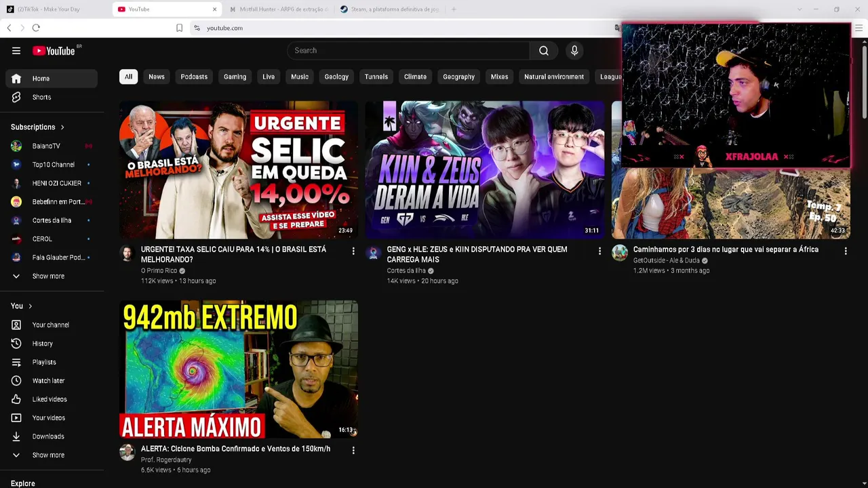This screenshot has width=868, height=488.
Task: Open options menu for Ciclone Bomba video
Action: (x=353, y=450)
